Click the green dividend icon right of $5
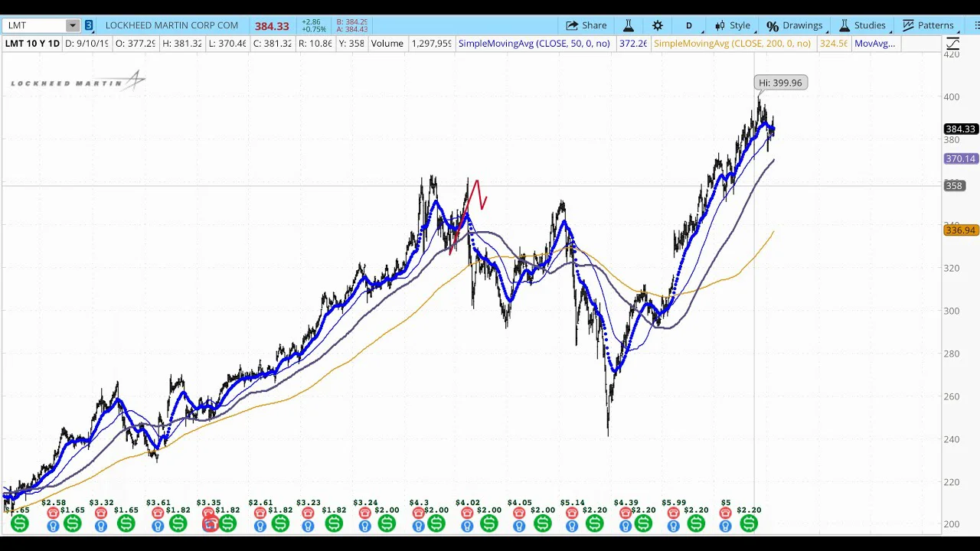 (x=749, y=523)
